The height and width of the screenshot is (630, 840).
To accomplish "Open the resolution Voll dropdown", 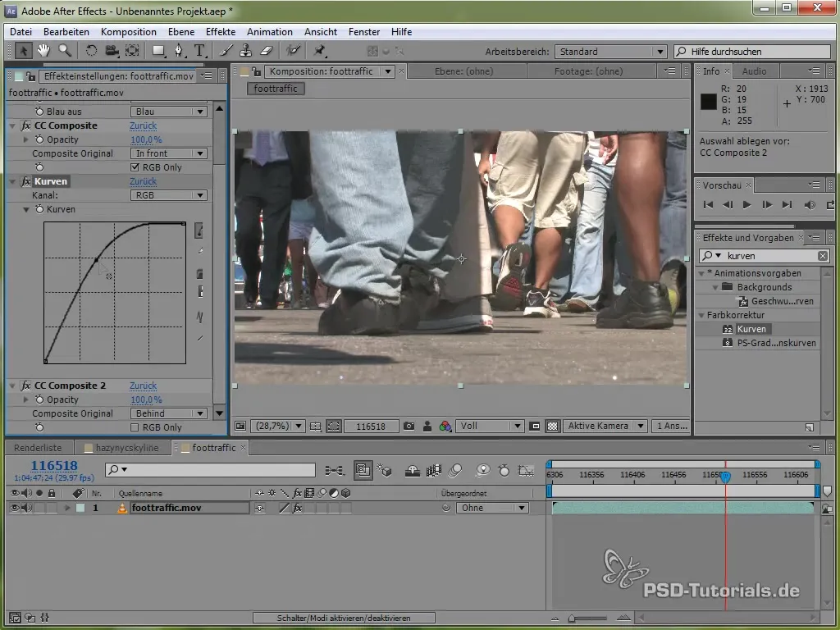I will pos(490,427).
